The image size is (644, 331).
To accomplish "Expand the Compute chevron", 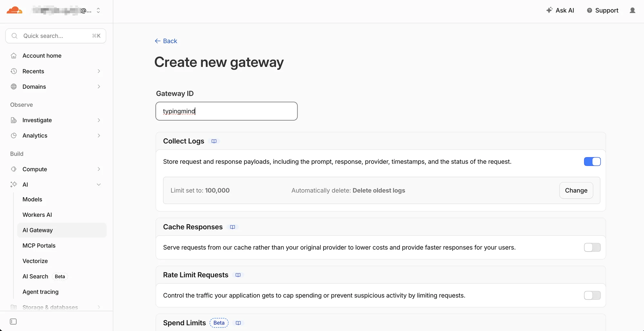I will pyautogui.click(x=99, y=169).
